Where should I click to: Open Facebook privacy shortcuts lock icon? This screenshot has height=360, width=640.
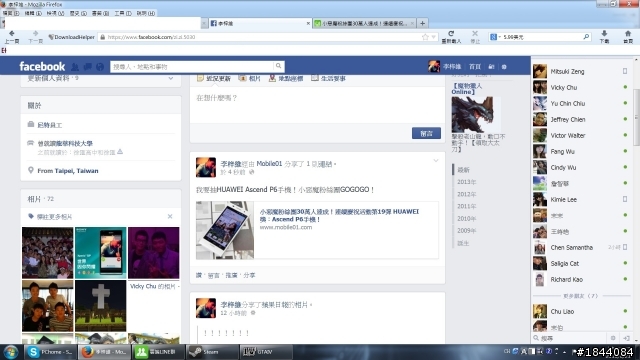pos(491,67)
